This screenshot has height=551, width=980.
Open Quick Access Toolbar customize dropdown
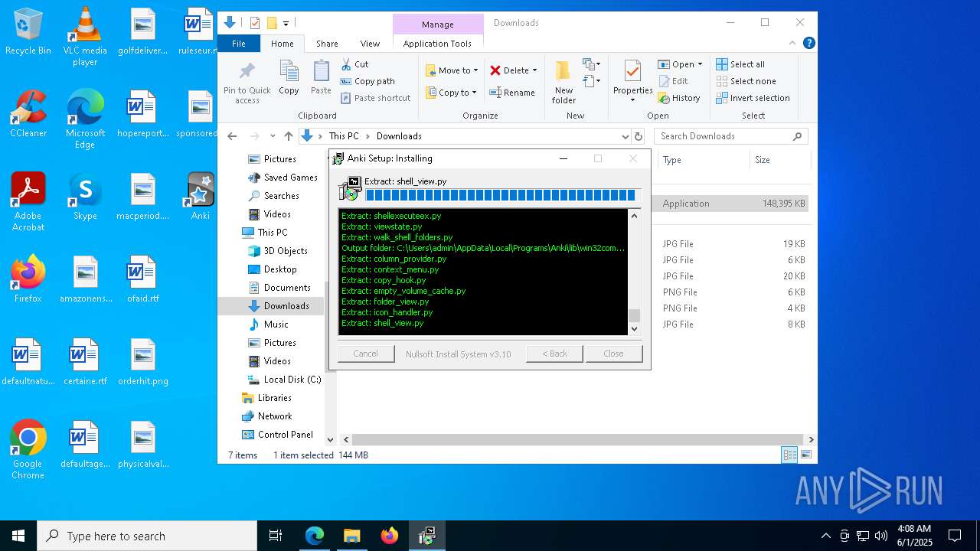[x=286, y=23]
